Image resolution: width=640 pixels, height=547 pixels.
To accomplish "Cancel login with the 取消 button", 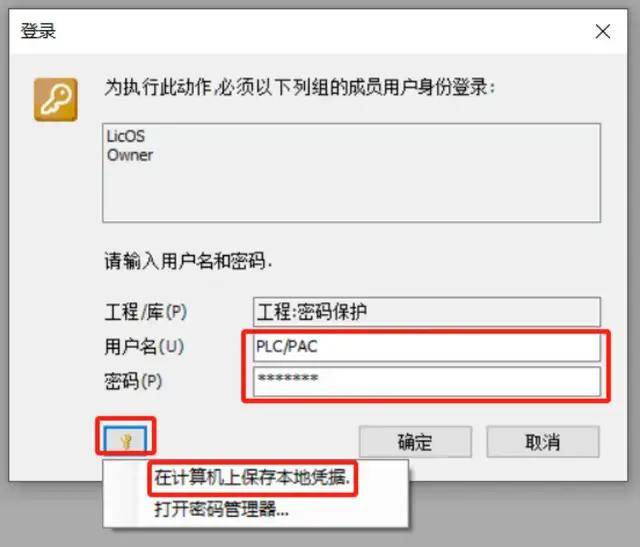I will tap(543, 442).
